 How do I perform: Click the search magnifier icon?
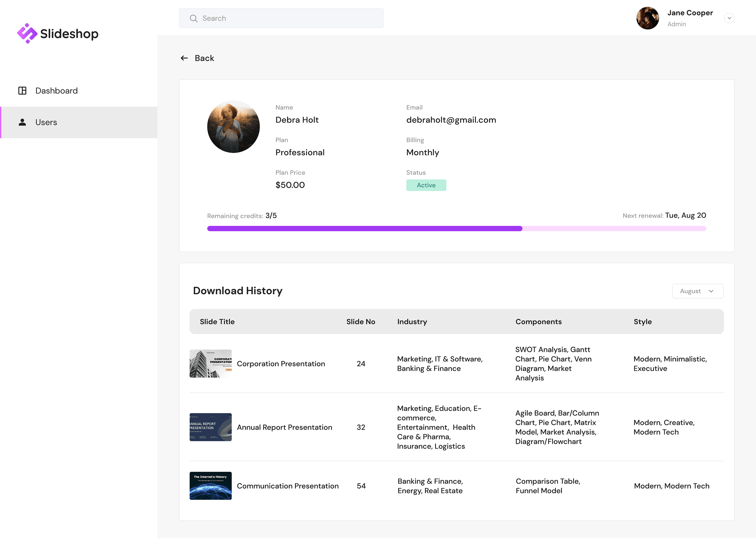(x=194, y=18)
